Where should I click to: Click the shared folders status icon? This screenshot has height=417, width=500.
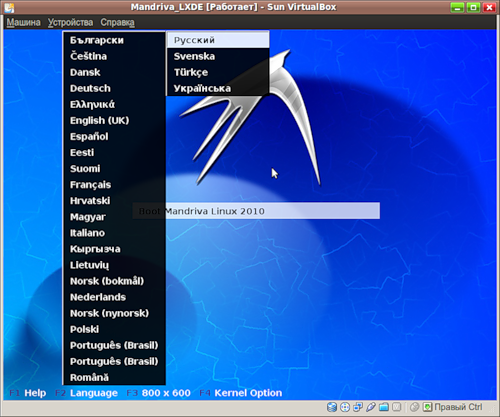pyautogui.click(x=384, y=407)
